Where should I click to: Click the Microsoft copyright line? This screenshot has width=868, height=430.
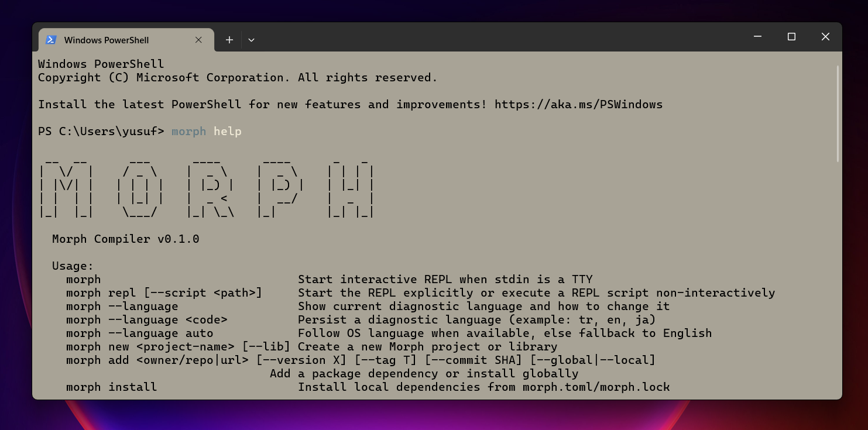[237, 77]
